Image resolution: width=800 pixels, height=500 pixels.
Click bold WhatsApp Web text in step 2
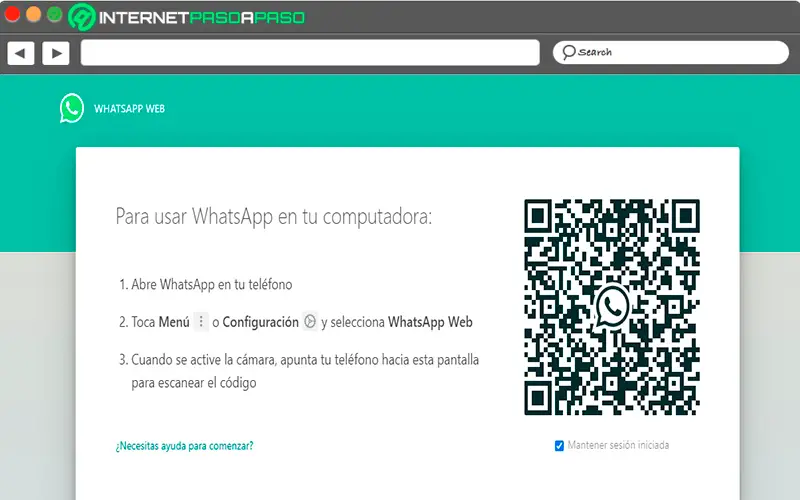(430, 322)
